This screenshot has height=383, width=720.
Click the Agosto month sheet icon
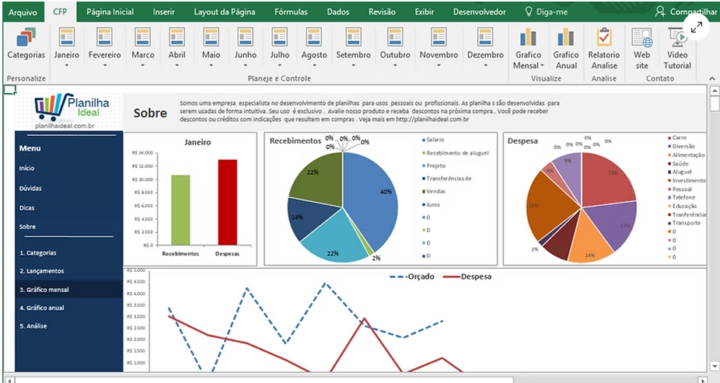click(x=314, y=37)
